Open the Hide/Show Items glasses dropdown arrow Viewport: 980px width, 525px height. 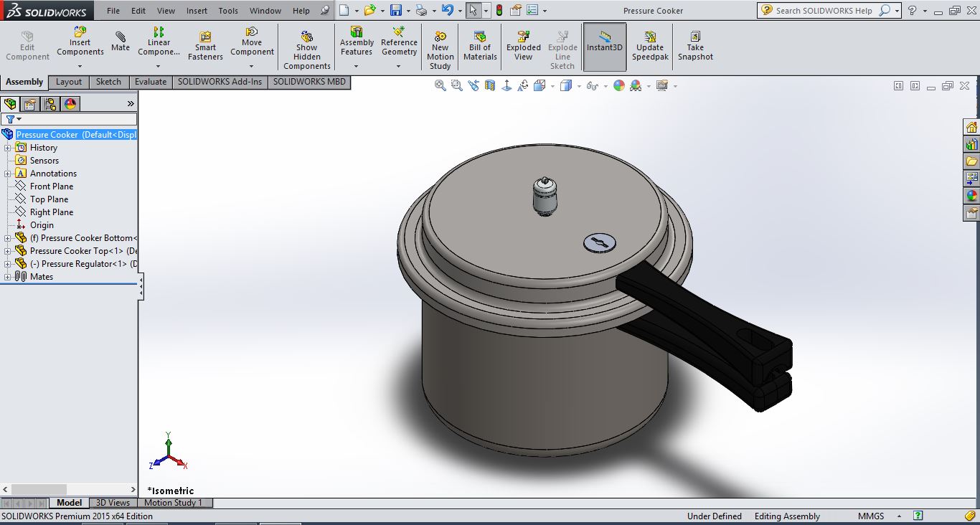(x=606, y=86)
